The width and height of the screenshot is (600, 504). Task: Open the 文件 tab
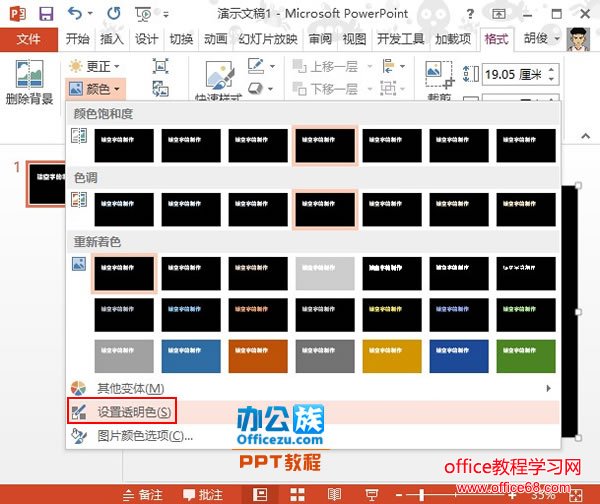pyautogui.click(x=29, y=39)
